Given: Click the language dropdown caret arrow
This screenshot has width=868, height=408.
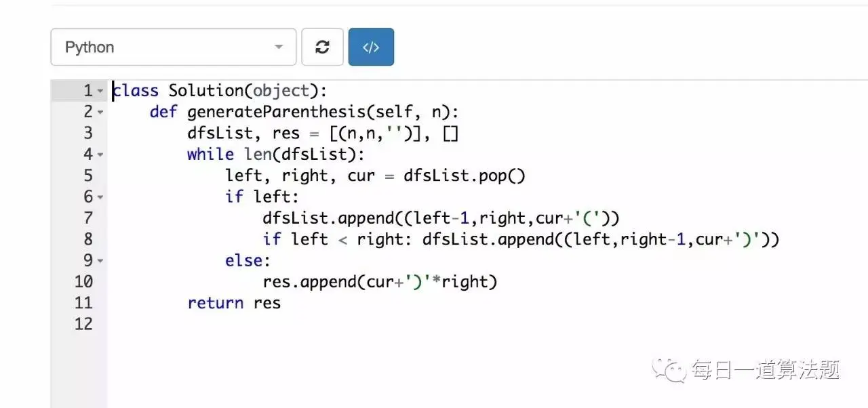Looking at the screenshot, I should click(x=278, y=47).
